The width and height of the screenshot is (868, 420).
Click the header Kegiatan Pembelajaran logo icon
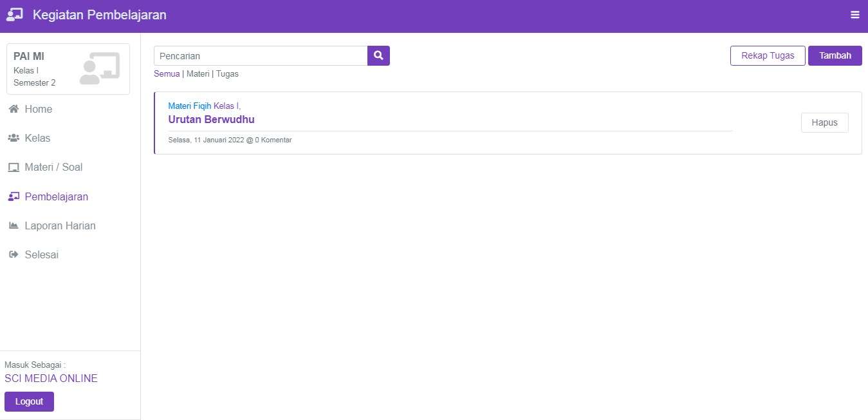(15, 15)
